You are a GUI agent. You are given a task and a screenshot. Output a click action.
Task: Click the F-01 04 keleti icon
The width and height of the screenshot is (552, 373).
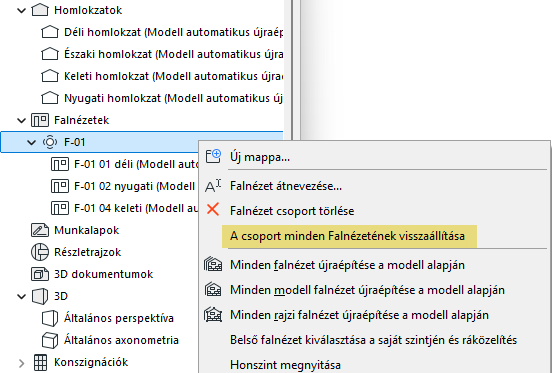(x=60, y=208)
